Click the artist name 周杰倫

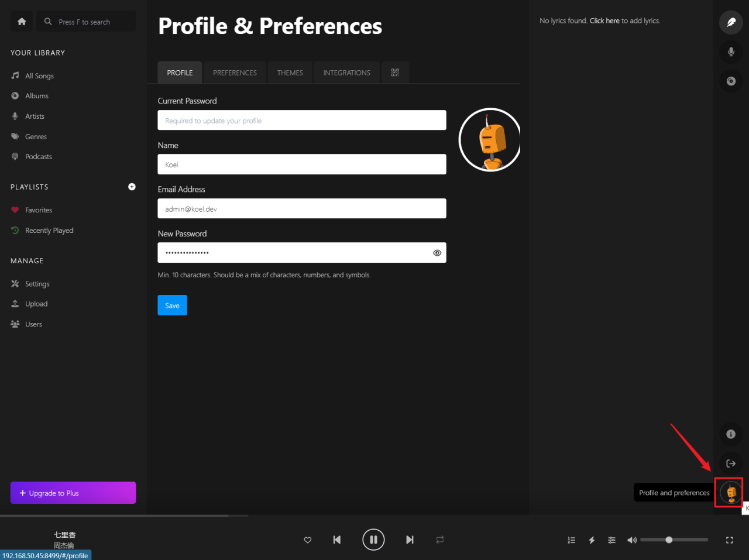pyautogui.click(x=64, y=545)
